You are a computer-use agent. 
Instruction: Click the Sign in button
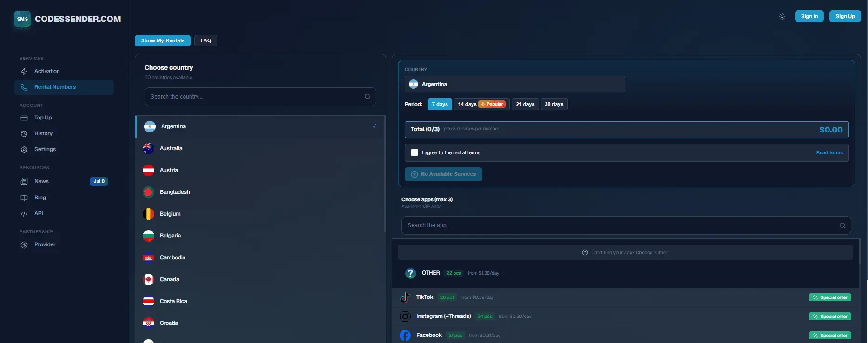[x=809, y=16]
